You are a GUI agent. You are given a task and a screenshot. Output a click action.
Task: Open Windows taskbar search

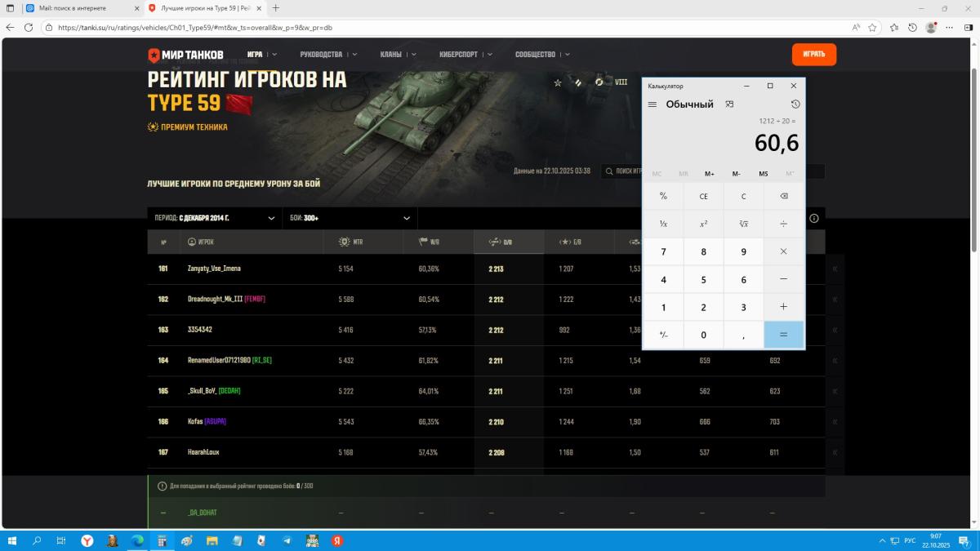click(37, 540)
